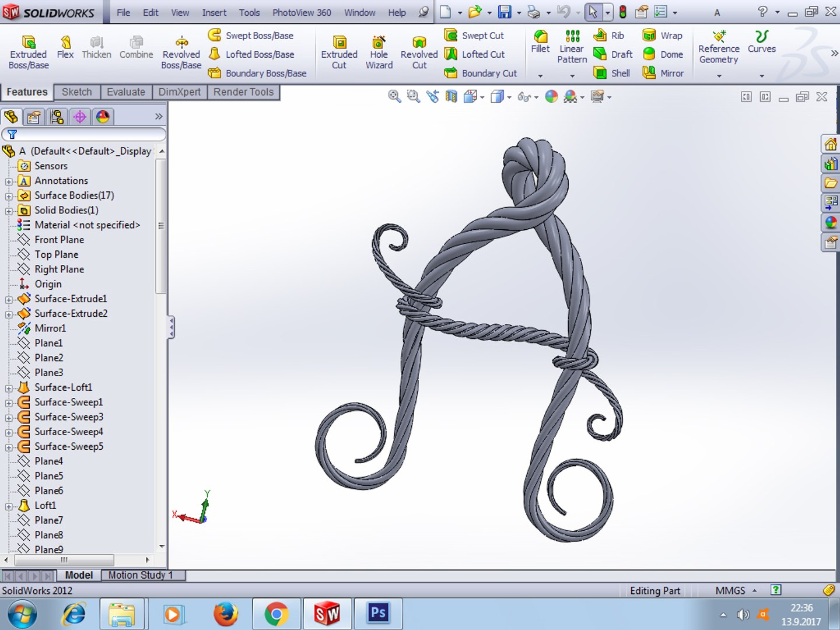Select the Swept Cut tool
This screenshot has height=630, width=840.
point(474,36)
